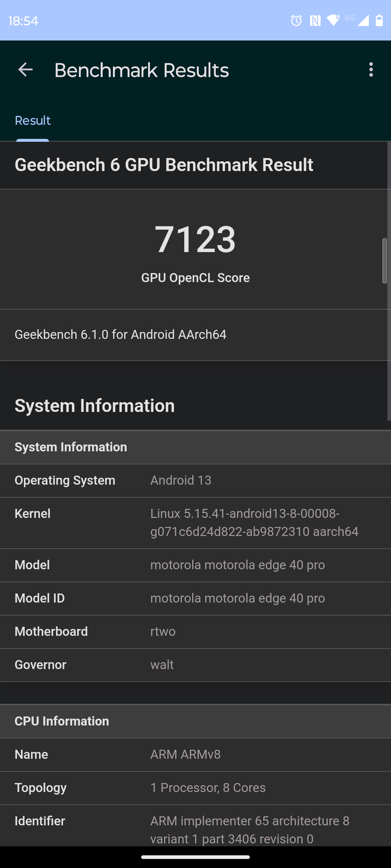391x868 pixels.
Task: Tap the mobile signal strength icon
Action: [x=363, y=21]
